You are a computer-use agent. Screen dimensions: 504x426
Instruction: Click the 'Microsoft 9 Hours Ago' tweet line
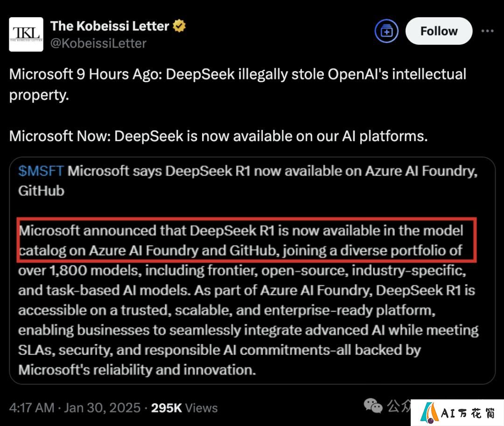238,84
